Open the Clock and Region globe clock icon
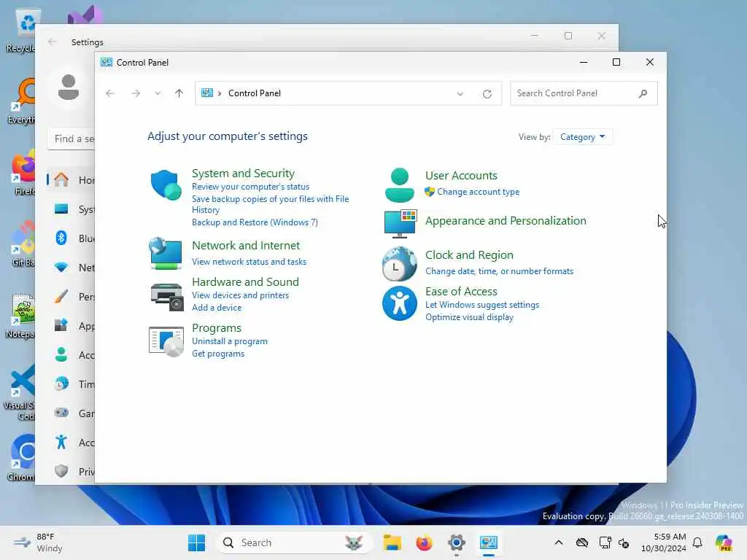This screenshot has width=747, height=560. pyautogui.click(x=399, y=263)
